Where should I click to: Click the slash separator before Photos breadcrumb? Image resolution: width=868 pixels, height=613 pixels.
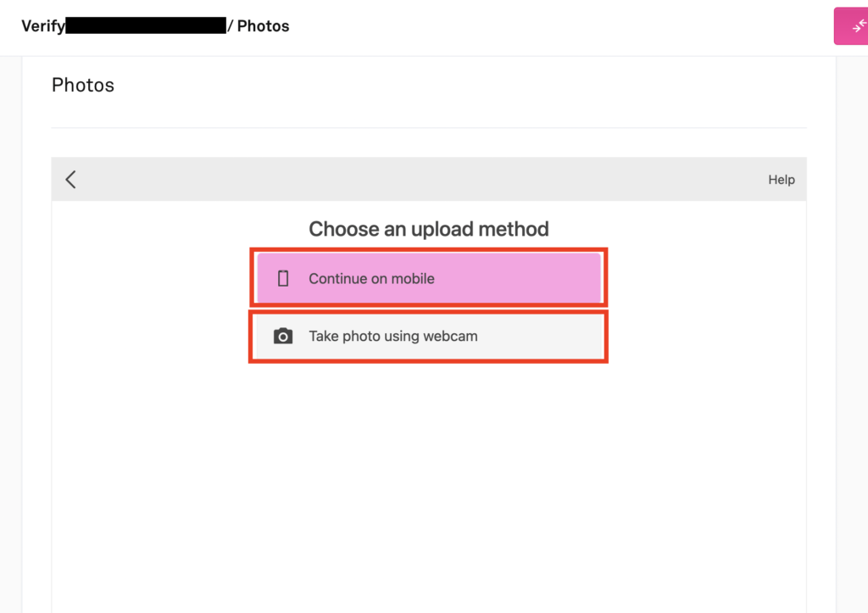pos(231,26)
